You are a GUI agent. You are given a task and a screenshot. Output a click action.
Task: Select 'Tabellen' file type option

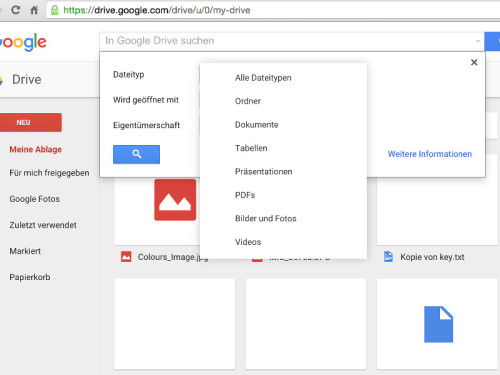251,148
